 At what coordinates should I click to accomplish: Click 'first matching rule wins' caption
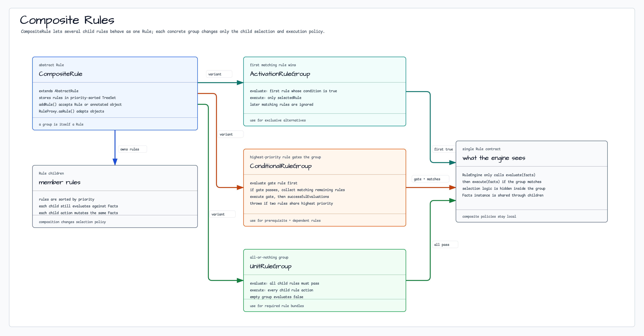(x=273, y=65)
